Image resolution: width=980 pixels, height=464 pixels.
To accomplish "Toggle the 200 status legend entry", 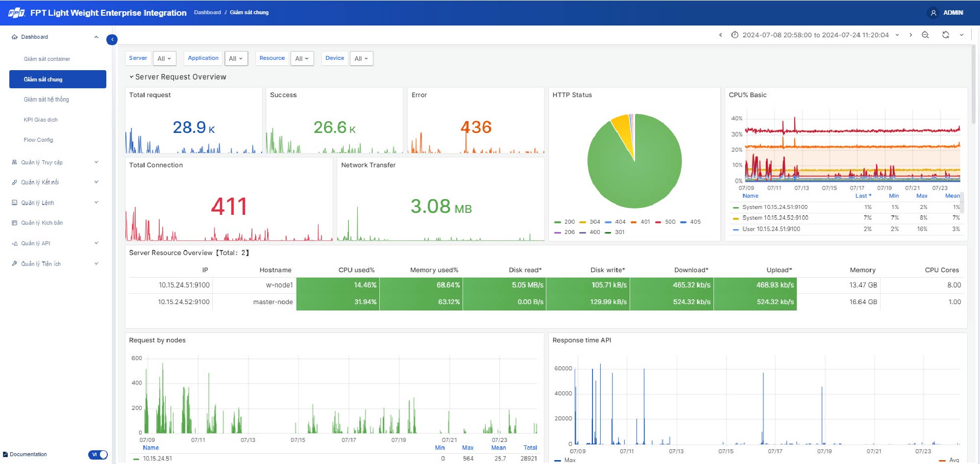I will pyautogui.click(x=564, y=222).
